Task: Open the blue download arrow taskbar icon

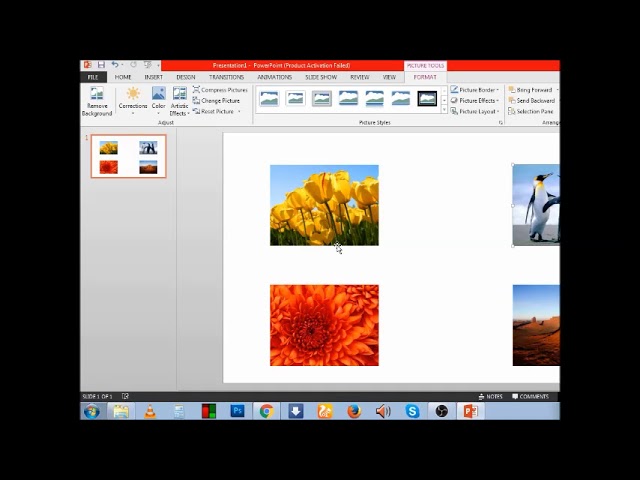Action: (296, 411)
